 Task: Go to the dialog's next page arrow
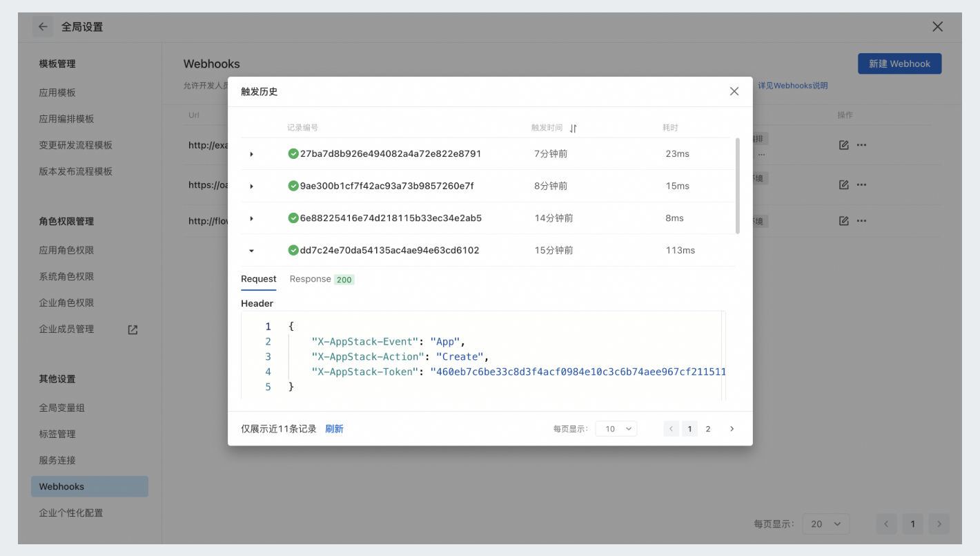732,429
